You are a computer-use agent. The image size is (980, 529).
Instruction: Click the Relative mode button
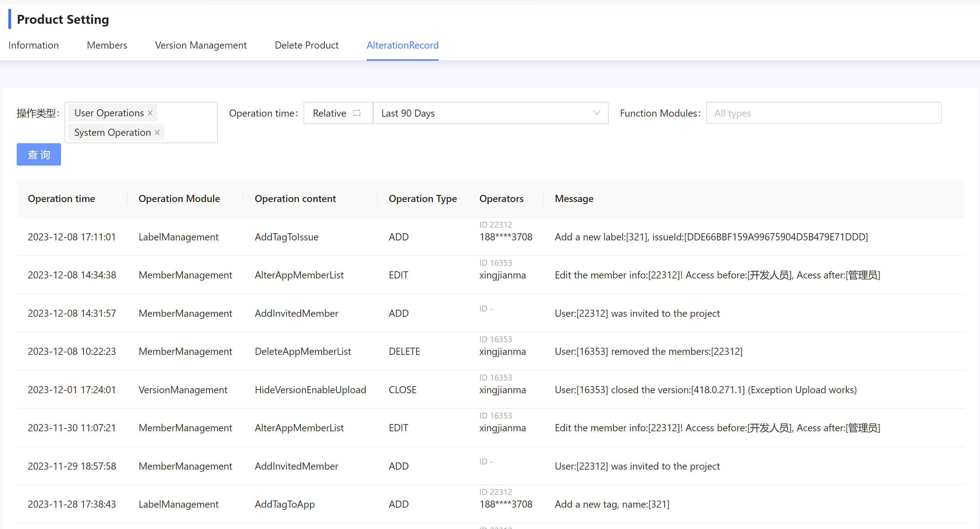click(338, 113)
